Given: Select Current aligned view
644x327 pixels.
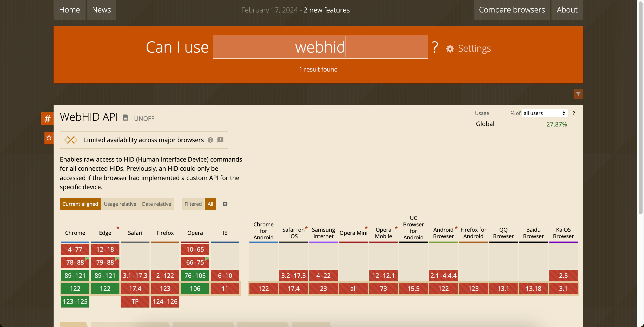Looking at the screenshot, I should (80, 204).
